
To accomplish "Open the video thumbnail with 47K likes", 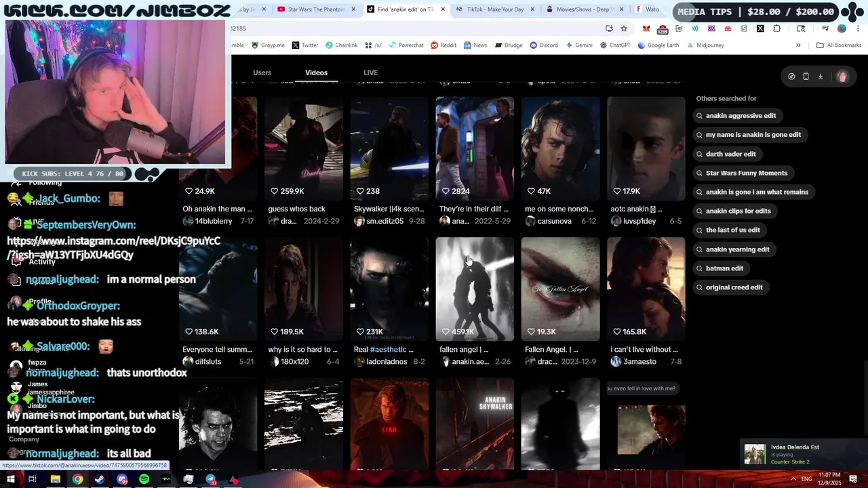I will coord(560,148).
